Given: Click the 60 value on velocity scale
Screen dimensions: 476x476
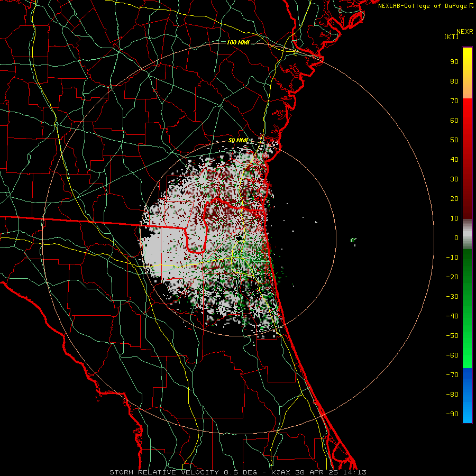Looking at the screenshot, I should point(454,121).
